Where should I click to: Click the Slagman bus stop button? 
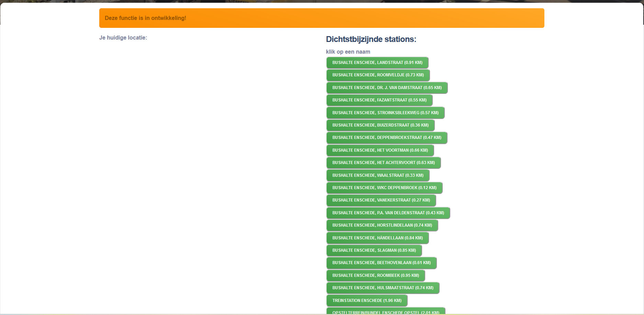coord(374,250)
